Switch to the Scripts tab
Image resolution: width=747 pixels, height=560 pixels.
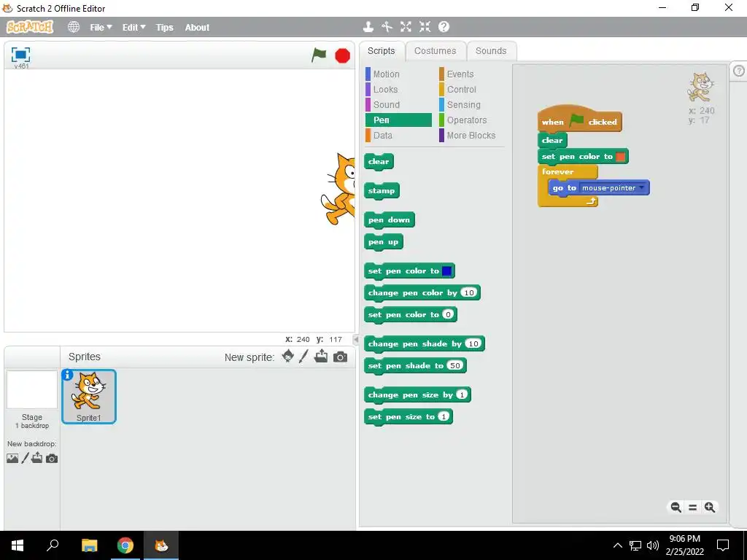381,51
